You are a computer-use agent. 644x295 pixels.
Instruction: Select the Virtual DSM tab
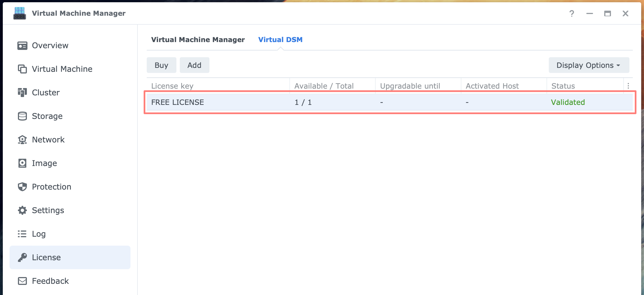tap(280, 40)
